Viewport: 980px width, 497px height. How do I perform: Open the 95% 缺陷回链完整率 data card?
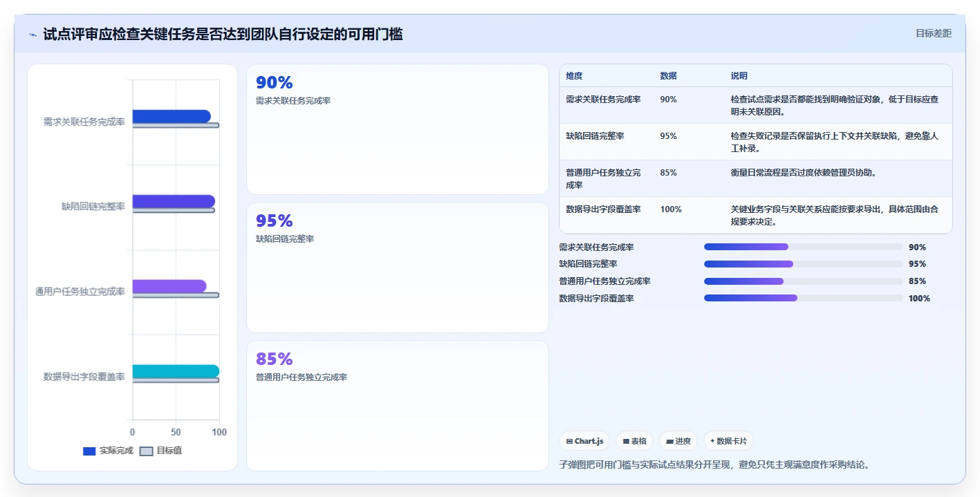point(398,268)
